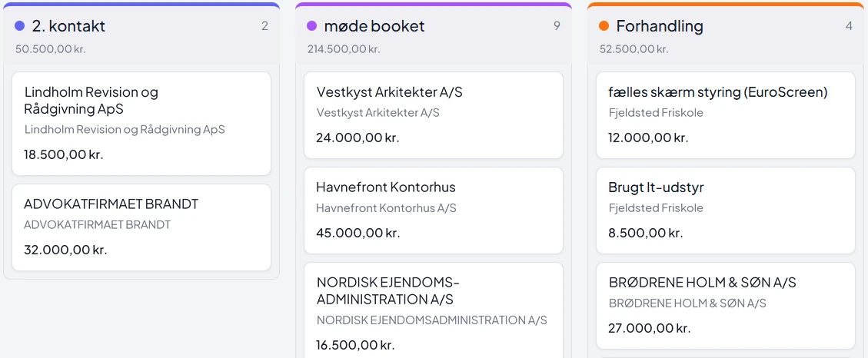Click Fjeldsted Friskole under EuroScreen deal
Image resolution: width=868 pixels, height=358 pixels.
(656, 113)
